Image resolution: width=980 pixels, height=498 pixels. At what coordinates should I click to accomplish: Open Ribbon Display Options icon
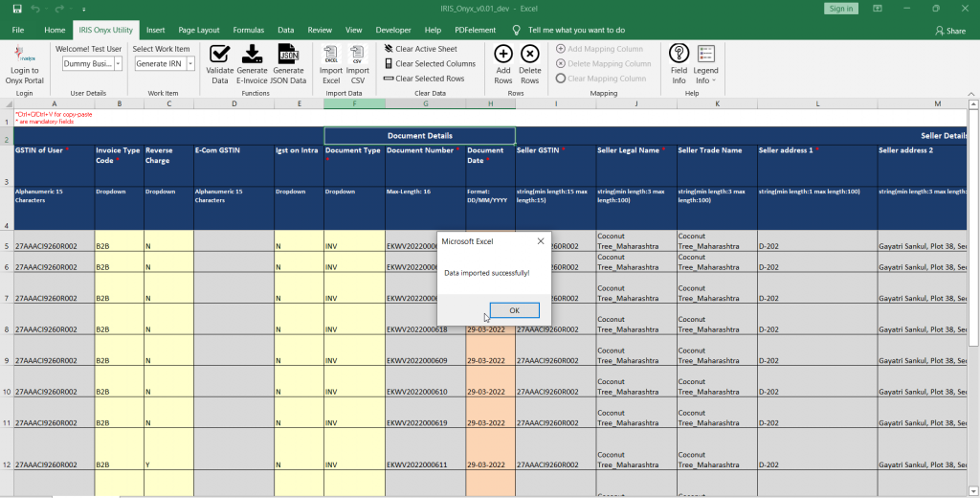click(x=878, y=9)
